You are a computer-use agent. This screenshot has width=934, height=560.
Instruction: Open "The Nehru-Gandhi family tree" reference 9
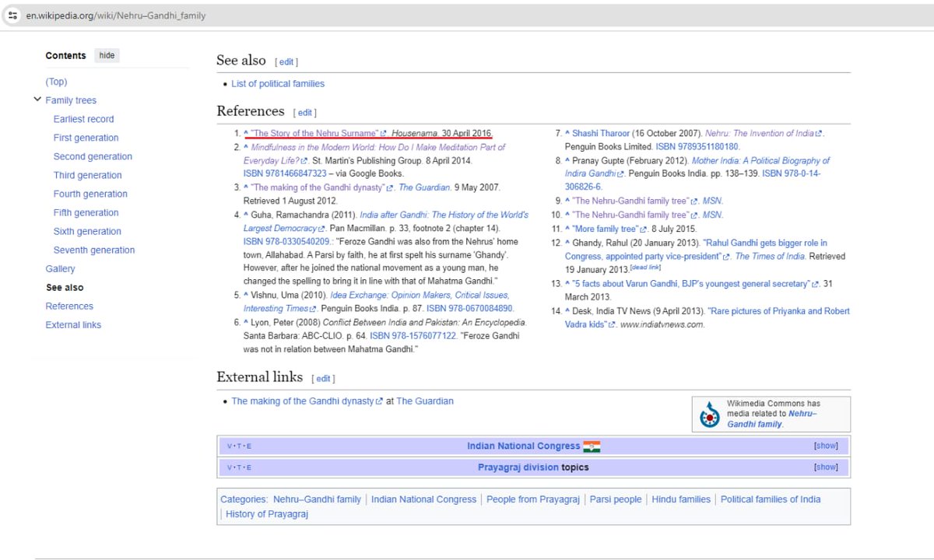tap(636, 201)
